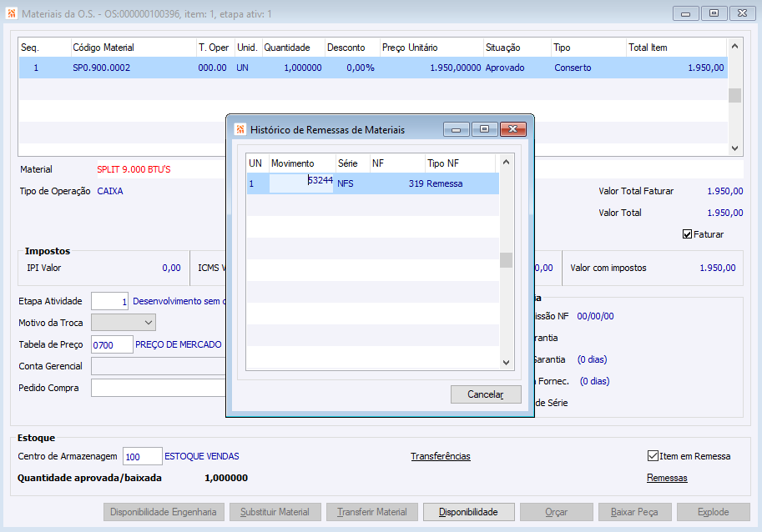This screenshot has height=532, width=762.
Task: Click the Situação column header
Action: point(517,48)
